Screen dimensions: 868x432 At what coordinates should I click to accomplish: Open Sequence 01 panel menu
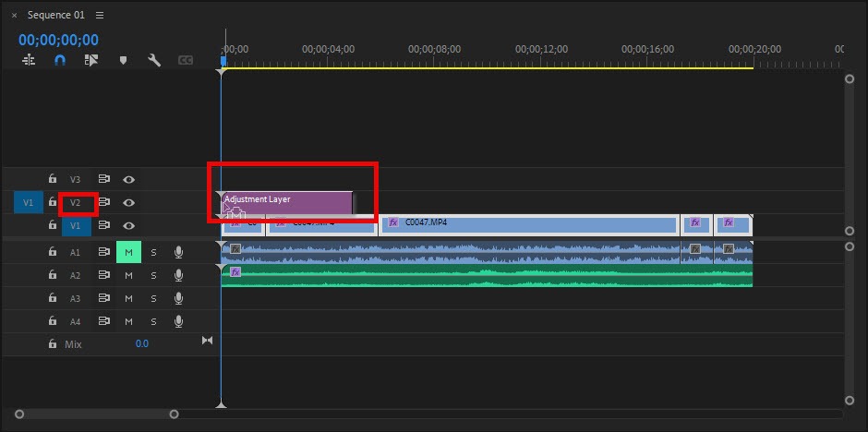click(100, 16)
